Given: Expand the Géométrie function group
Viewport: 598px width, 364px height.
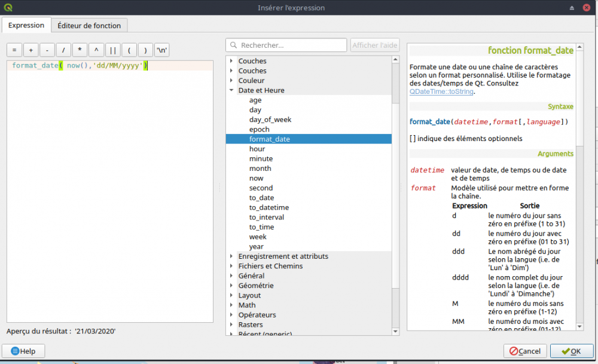Looking at the screenshot, I should click(232, 286).
